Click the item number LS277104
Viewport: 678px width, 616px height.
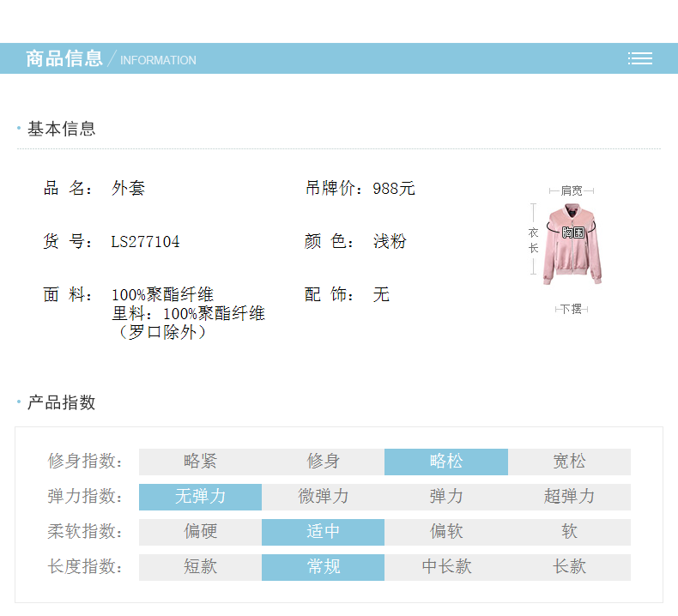click(x=146, y=242)
